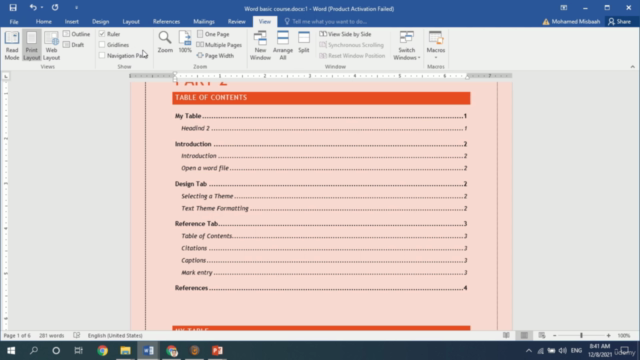640x360 pixels.
Task: Switch to Outline view
Action: [x=76, y=34]
